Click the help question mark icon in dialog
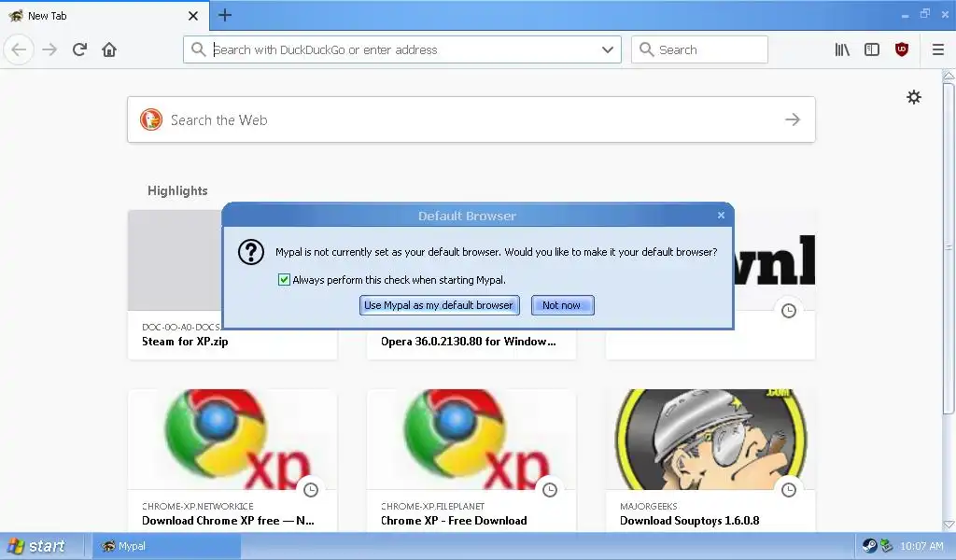 (x=250, y=252)
